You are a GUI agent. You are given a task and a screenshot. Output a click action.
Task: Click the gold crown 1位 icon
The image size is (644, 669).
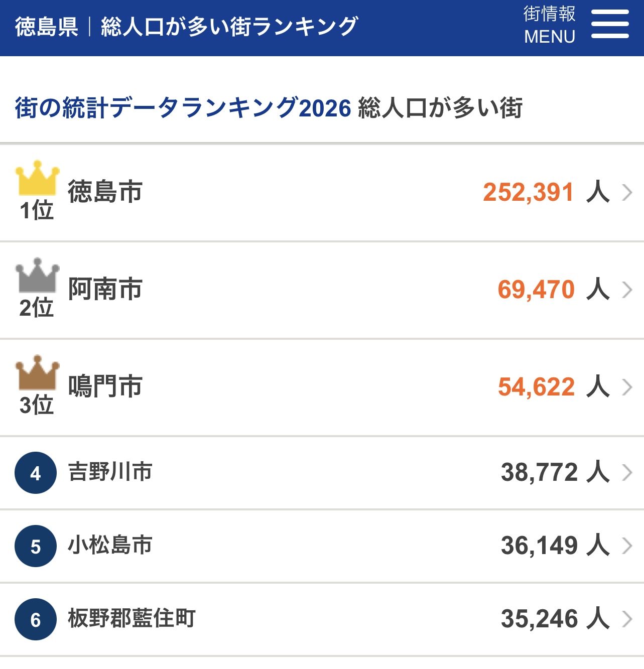pyautogui.click(x=37, y=191)
